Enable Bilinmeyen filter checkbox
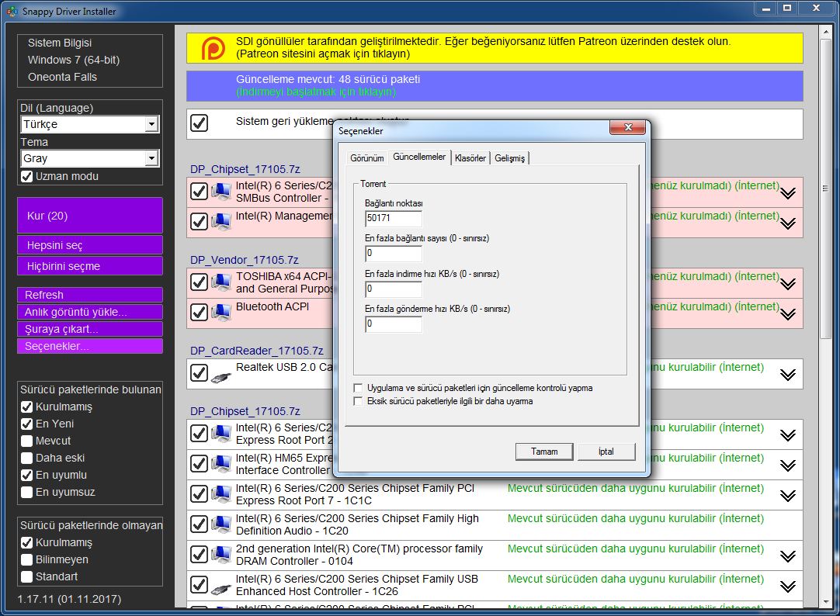 coord(27,560)
